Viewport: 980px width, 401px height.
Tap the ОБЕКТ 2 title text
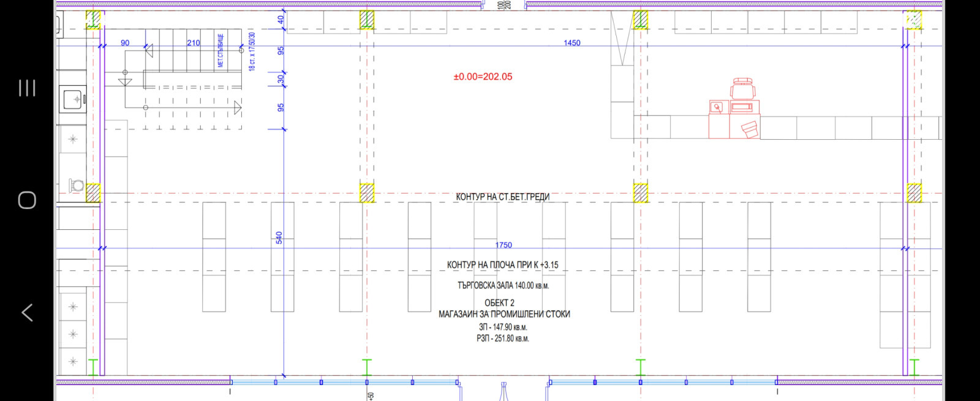(499, 303)
